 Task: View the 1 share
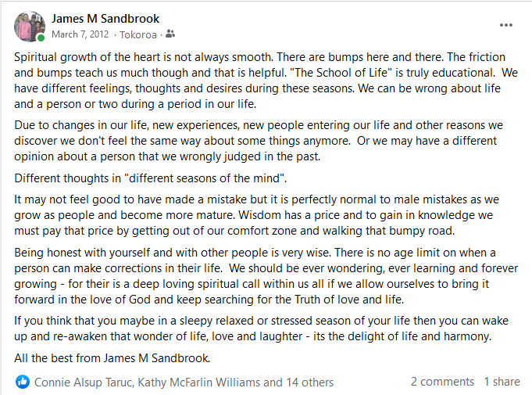502,382
